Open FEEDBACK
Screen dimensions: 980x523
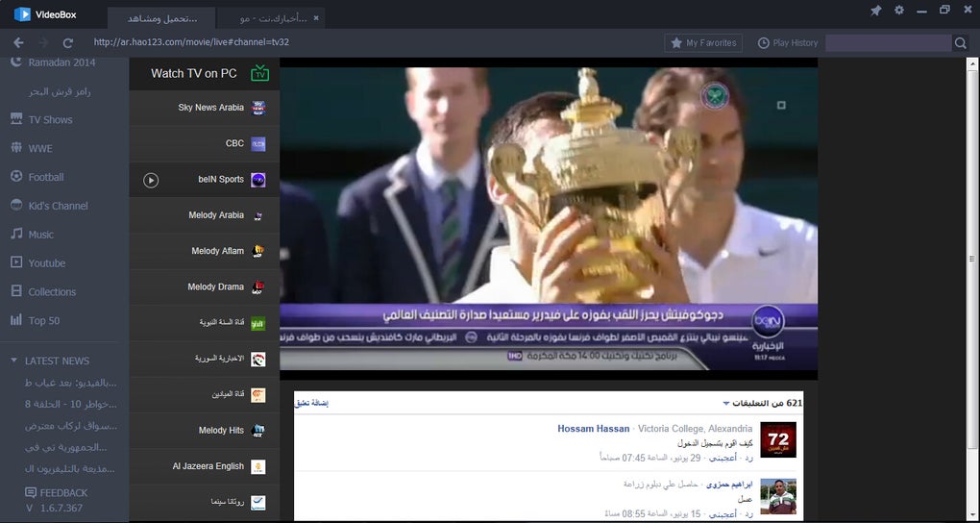(x=57, y=493)
